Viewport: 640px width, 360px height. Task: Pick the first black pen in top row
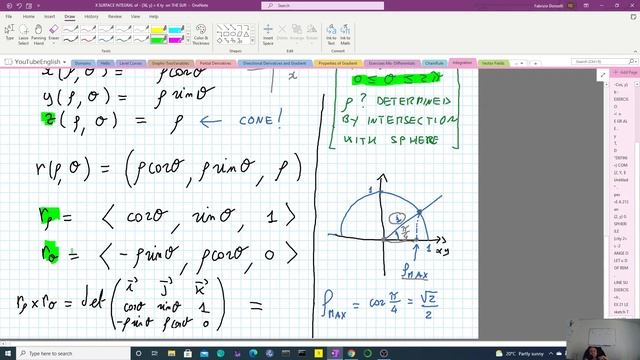[70, 29]
